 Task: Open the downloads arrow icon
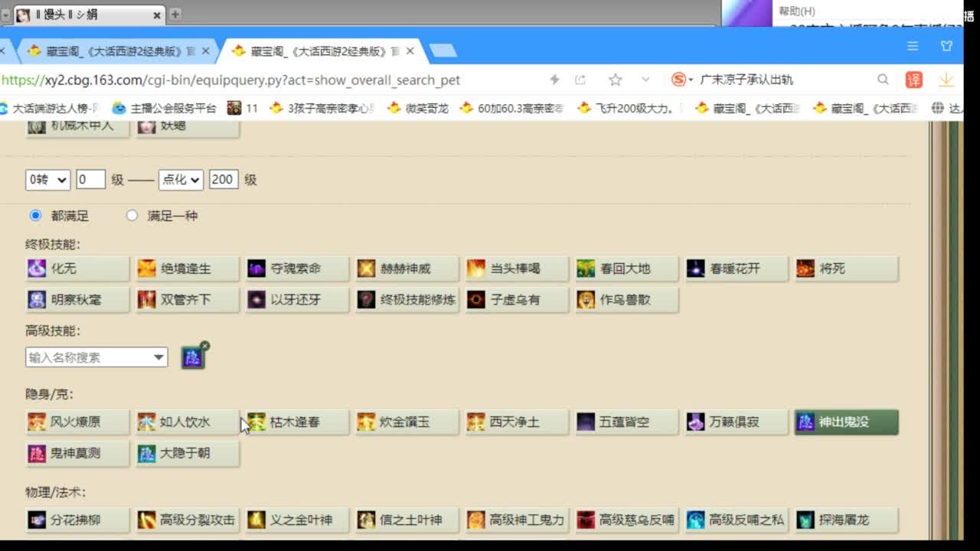tap(946, 80)
